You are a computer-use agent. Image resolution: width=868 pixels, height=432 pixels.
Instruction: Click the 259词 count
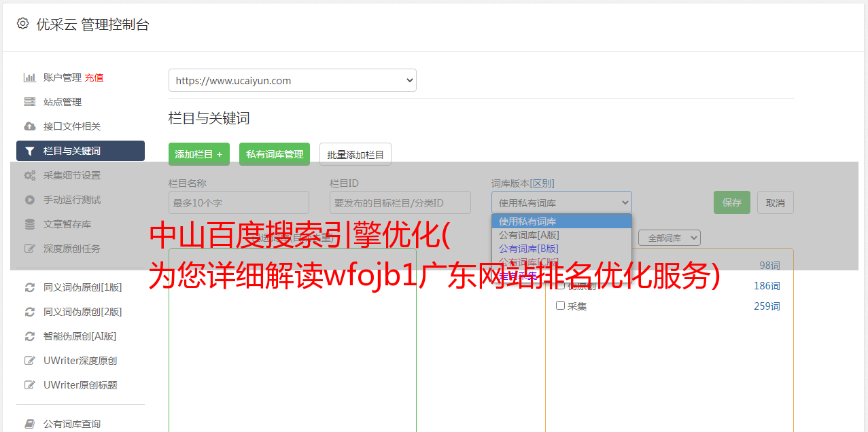(767, 306)
